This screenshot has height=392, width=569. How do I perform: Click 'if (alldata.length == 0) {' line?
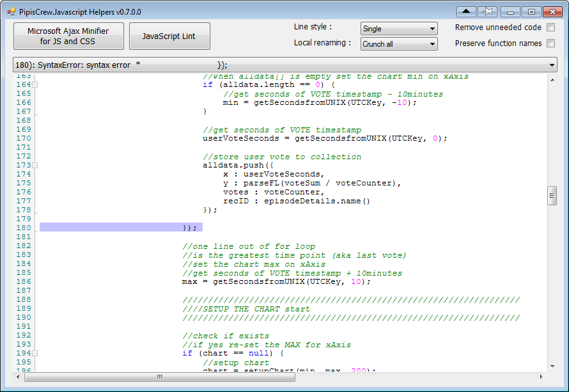(x=269, y=84)
